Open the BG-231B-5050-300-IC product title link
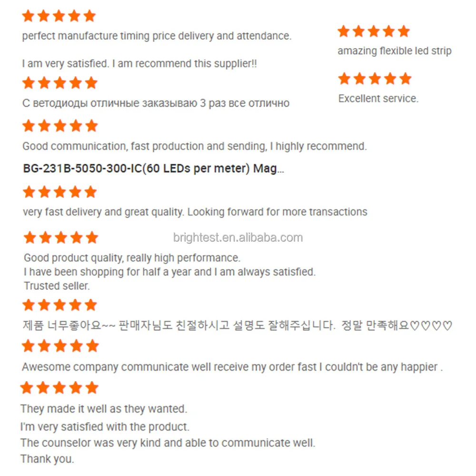 pyautogui.click(x=153, y=169)
